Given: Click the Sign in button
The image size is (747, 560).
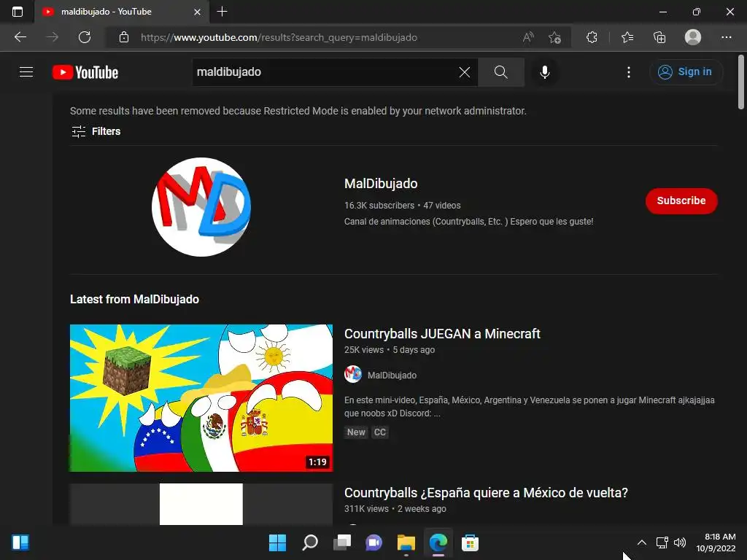Looking at the screenshot, I should pyautogui.click(x=686, y=72).
